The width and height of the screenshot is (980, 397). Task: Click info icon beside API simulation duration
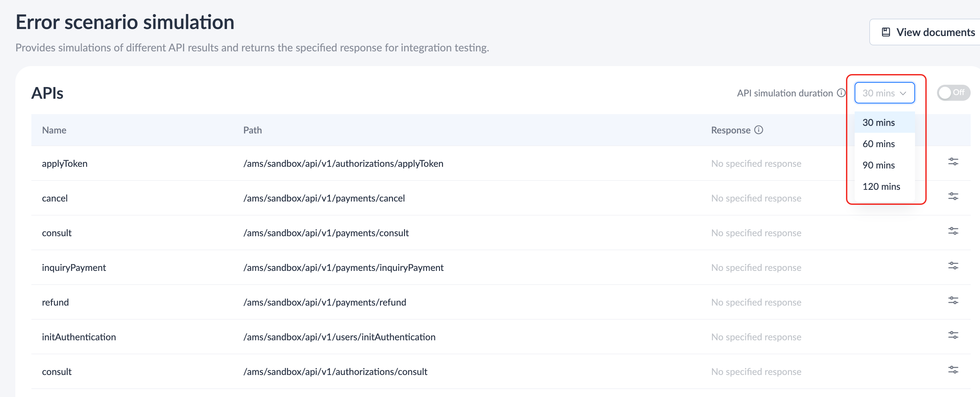841,93
